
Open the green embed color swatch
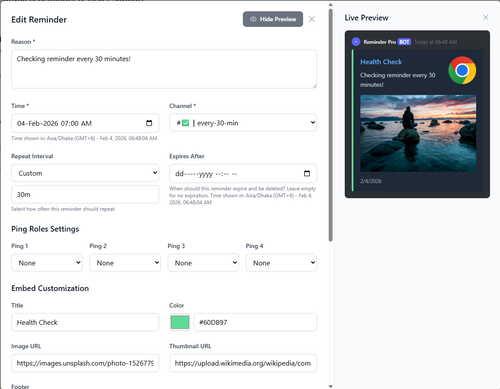pos(180,322)
